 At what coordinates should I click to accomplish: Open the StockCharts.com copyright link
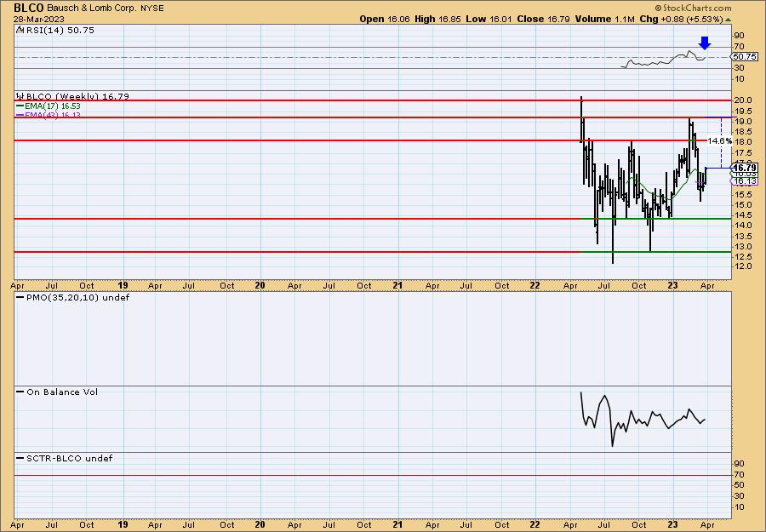[693, 8]
